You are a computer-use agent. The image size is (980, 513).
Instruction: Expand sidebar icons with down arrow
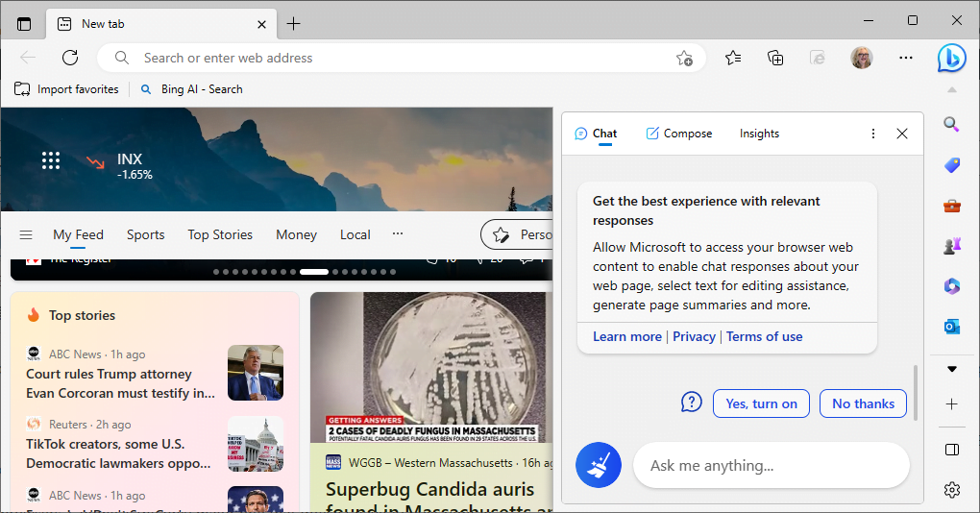951,369
